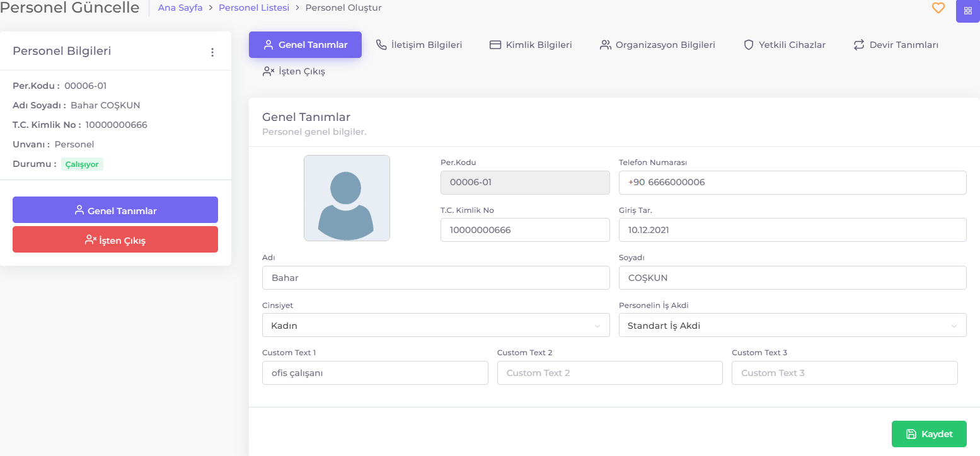Image resolution: width=980 pixels, height=456 pixels.
Task: Click the people icon on Organizasyon Bilgileri
Action: [606, 45]
